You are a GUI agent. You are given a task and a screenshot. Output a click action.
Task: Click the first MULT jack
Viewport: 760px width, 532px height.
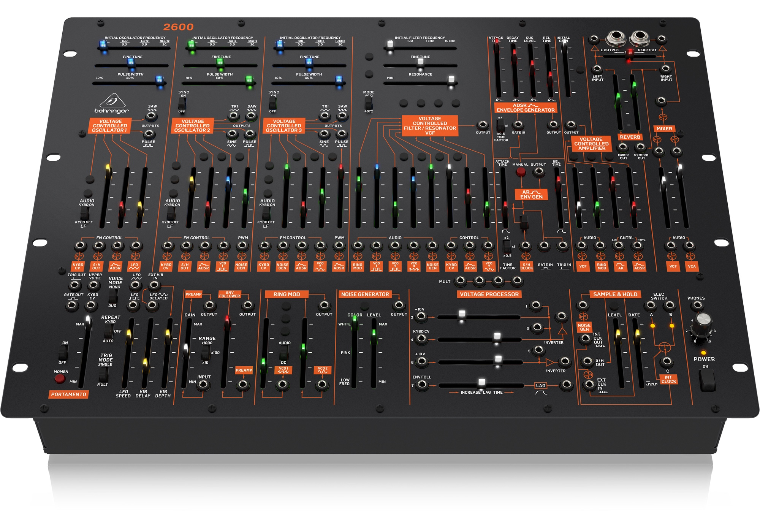461,281
